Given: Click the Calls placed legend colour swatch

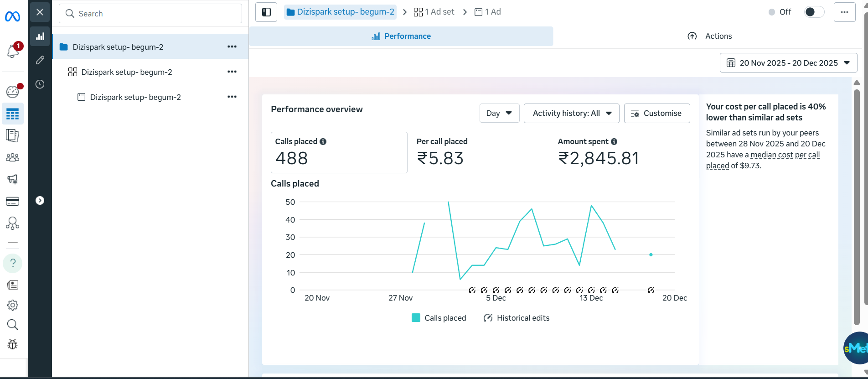Looking at the screenshot, I should point(416,318).
